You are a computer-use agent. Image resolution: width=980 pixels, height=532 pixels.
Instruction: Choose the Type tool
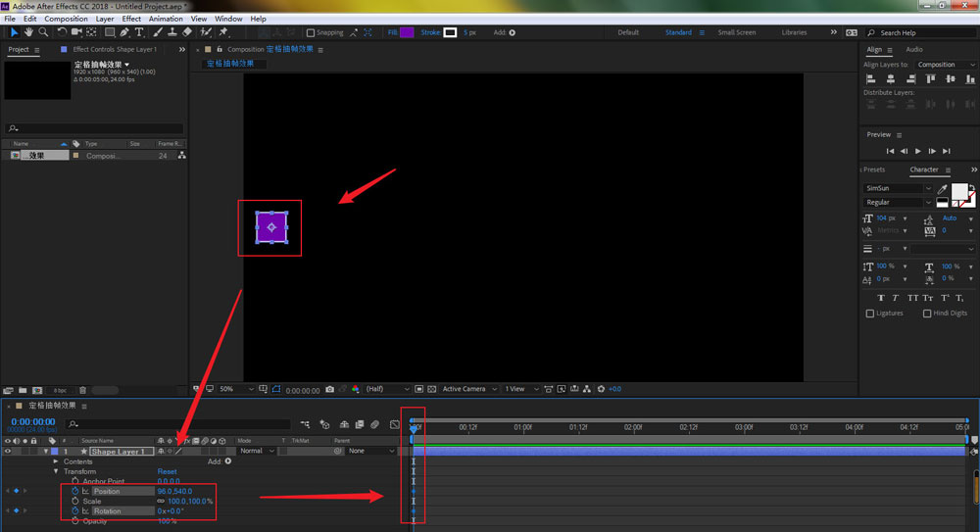coord(138,32)
